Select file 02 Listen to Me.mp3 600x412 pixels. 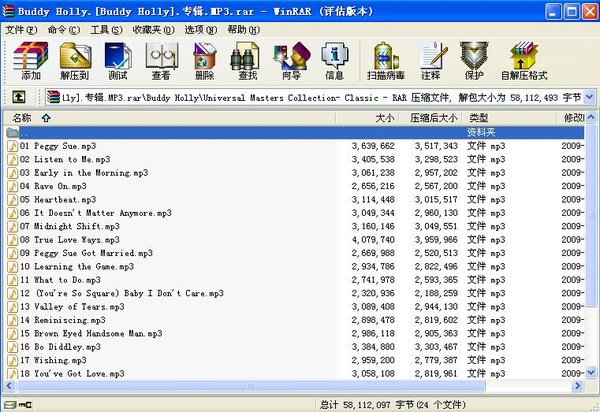coord(295,160)
